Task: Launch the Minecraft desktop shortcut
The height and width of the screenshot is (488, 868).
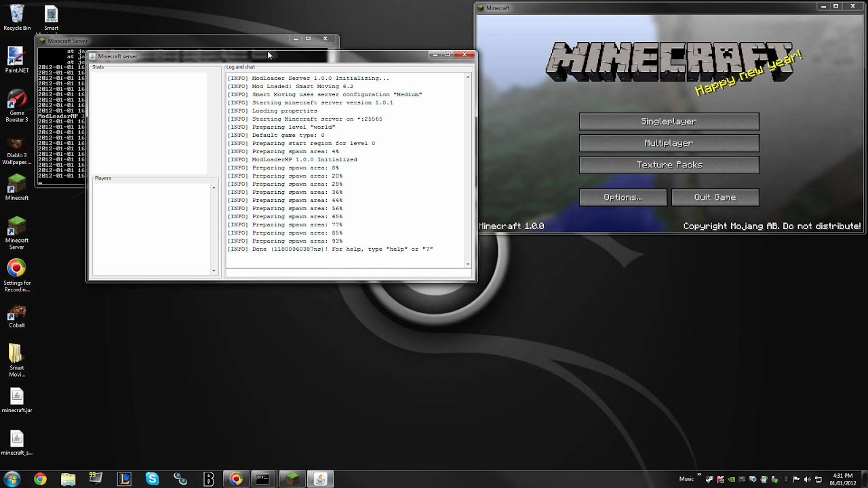Action: click(17, 187)
